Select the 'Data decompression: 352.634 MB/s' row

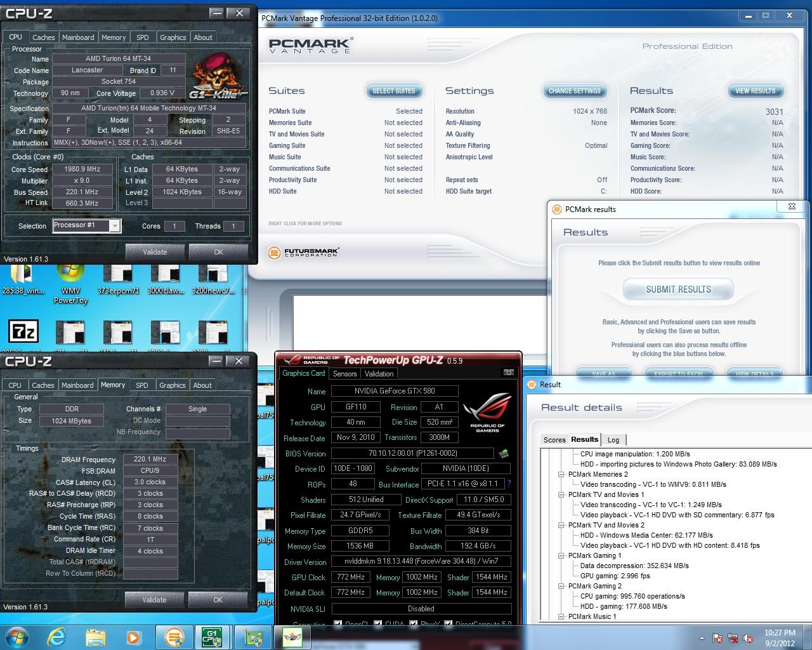pyautogui.click(x=634, y=566)
